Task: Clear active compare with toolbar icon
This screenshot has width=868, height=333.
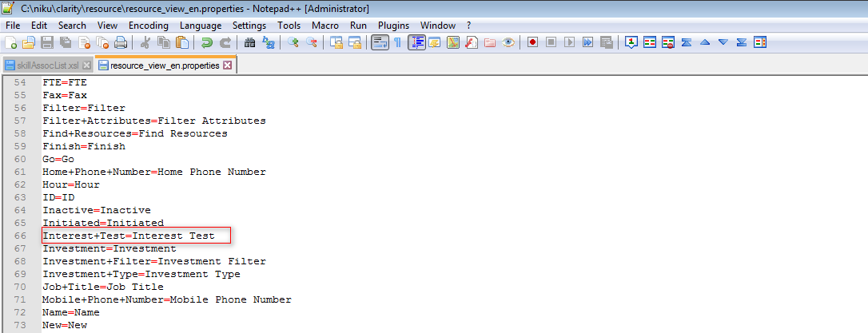Action: [x=668, y=42]
